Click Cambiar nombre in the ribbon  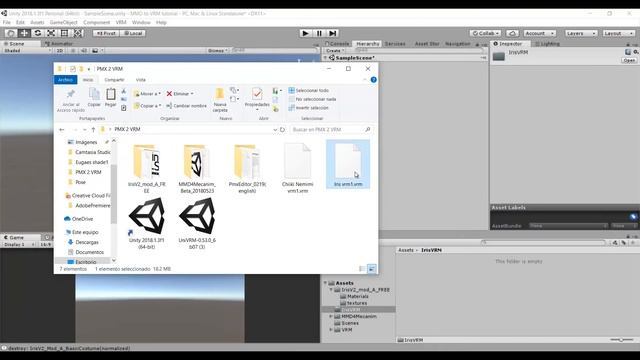click(x=186, y=106)
